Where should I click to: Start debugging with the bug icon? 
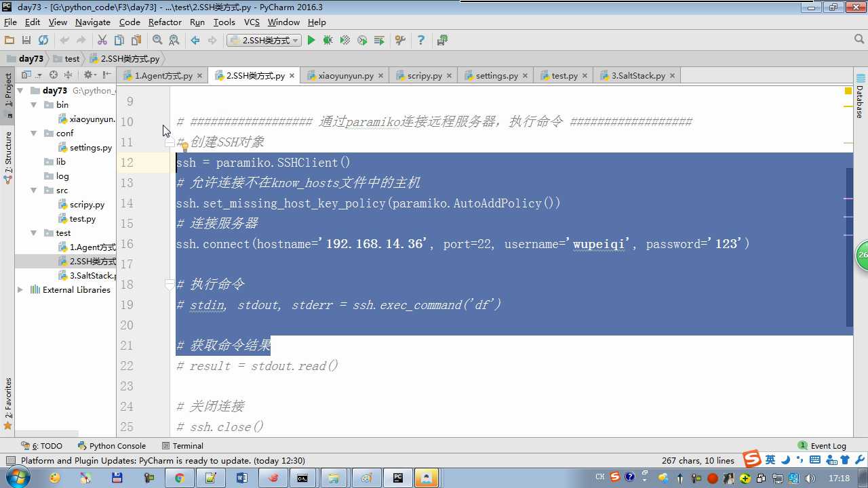pos(328,41)
